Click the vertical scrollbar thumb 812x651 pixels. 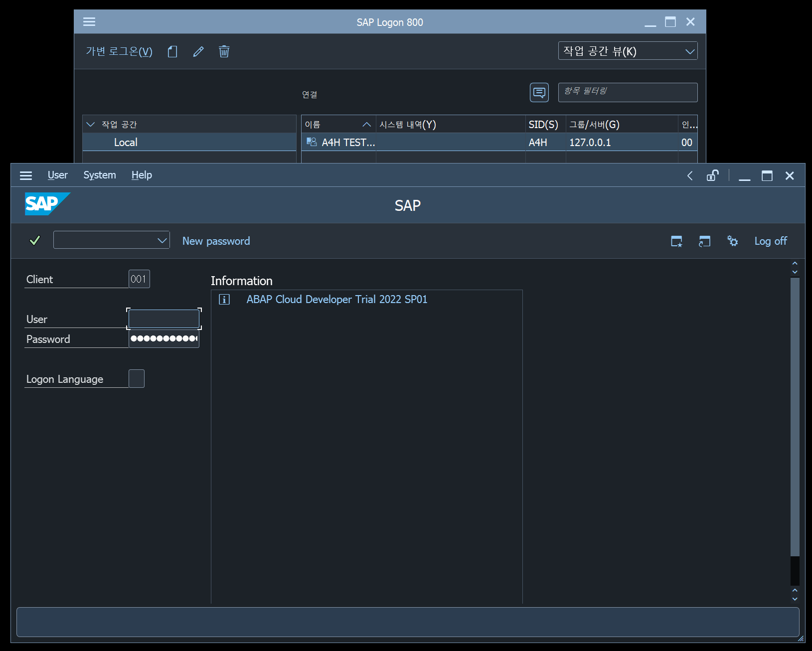tap(795, 416)
